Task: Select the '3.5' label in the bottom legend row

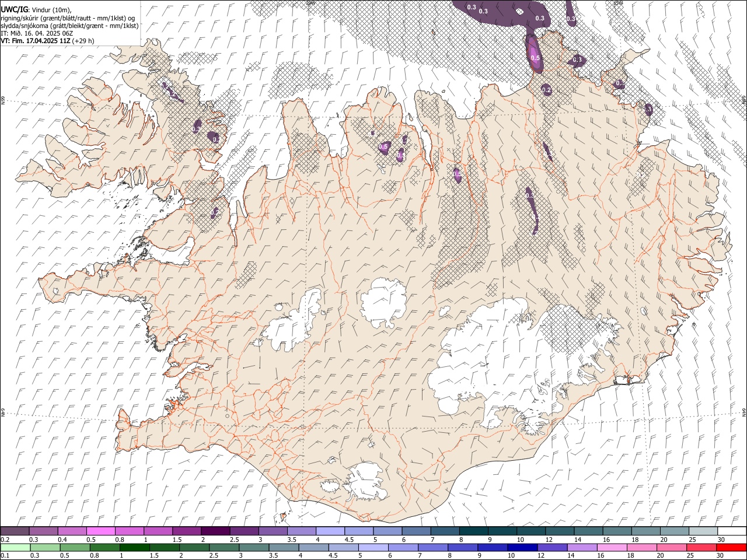Action: click(273, 556)
